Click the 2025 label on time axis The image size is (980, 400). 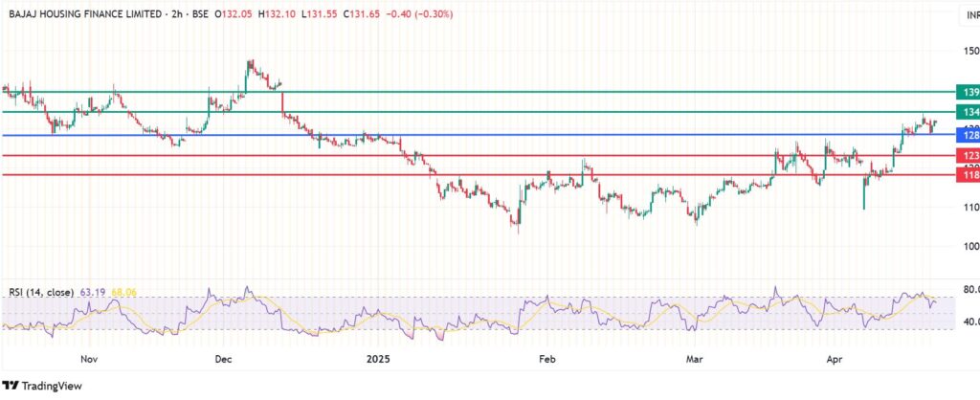[380, 360]
